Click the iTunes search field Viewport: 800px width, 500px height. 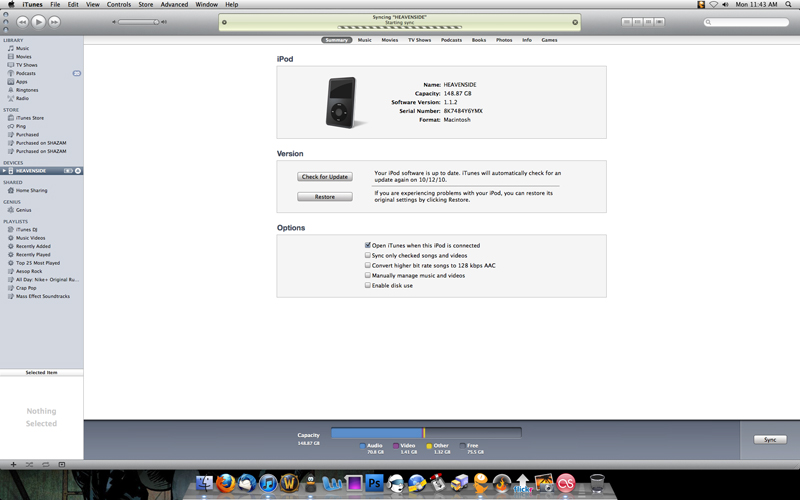(746, 22)
